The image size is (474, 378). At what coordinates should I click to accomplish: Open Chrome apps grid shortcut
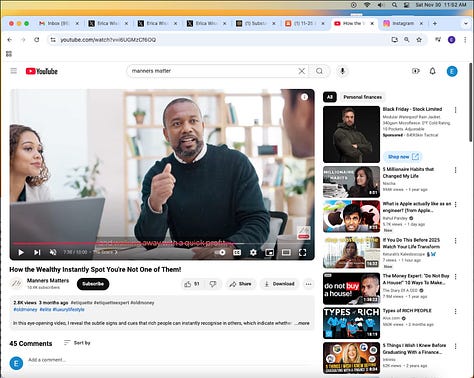point(9,54)
